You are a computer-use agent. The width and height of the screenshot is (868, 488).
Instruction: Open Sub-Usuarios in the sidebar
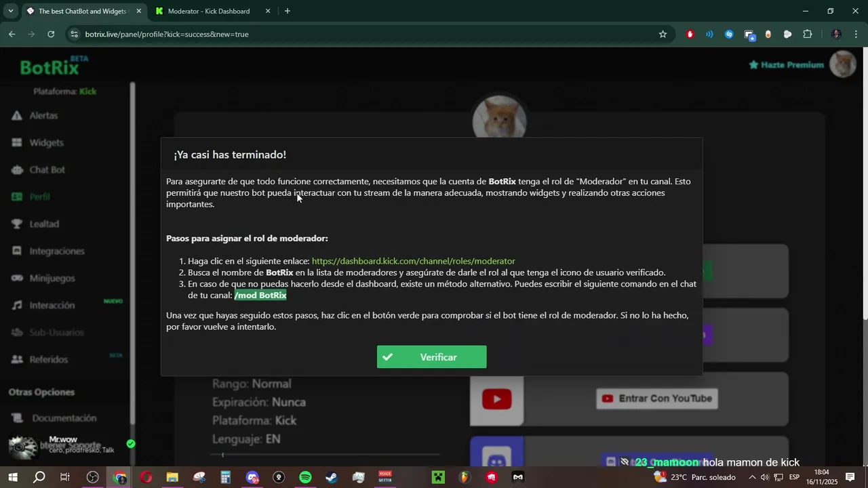(56, 333)
